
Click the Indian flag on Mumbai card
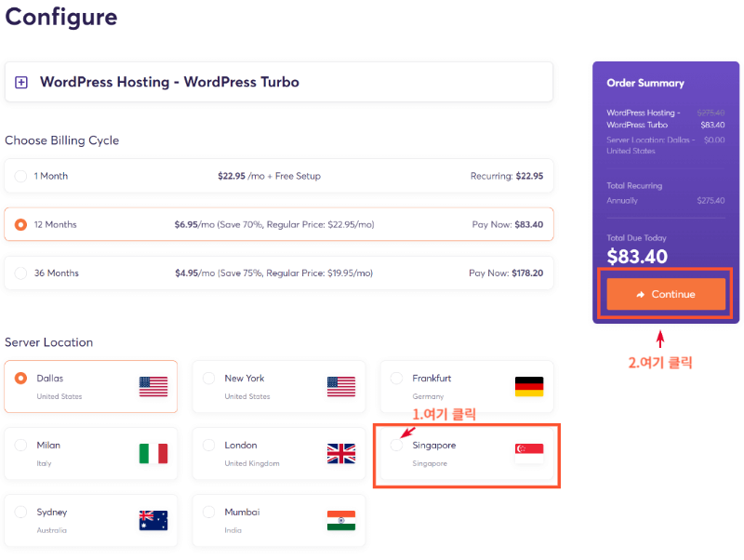(x=341, y=520)
